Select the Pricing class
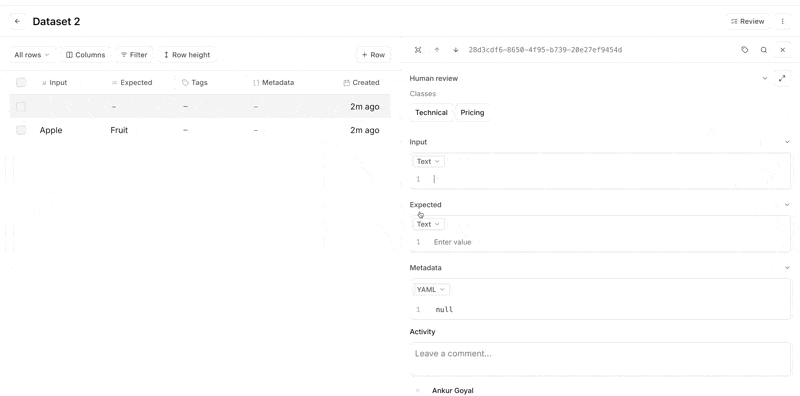This screenshot has height=396, width=800. (472, 112)
